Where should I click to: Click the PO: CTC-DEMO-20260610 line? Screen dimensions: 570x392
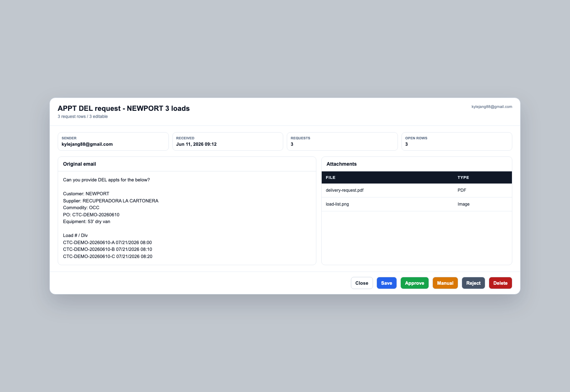point(91,215)
